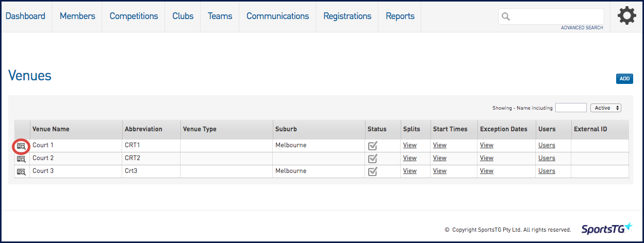Click the search magnifier icon

(506, 16)
